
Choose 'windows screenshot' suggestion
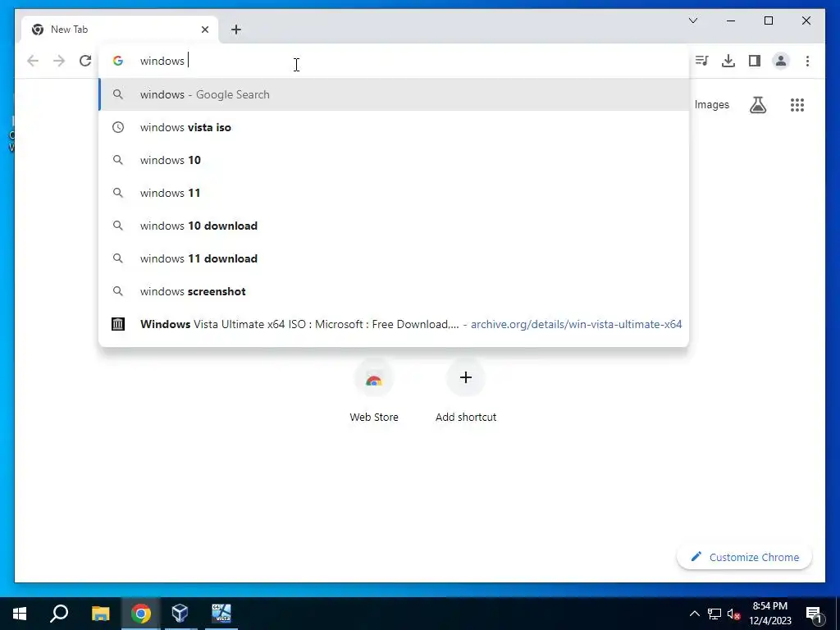point(394,291)
